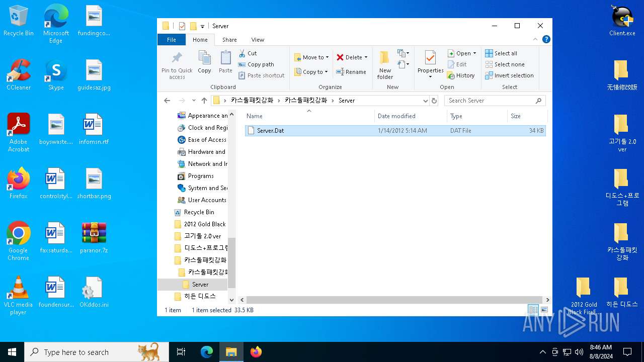
Task: Sort by Type column header
Action: click(477, 116)
